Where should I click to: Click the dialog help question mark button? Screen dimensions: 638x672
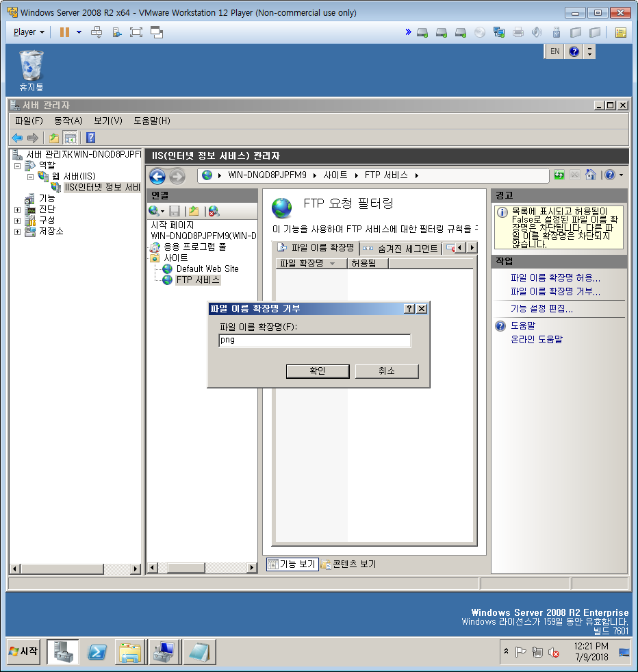(x=409, y=308)
